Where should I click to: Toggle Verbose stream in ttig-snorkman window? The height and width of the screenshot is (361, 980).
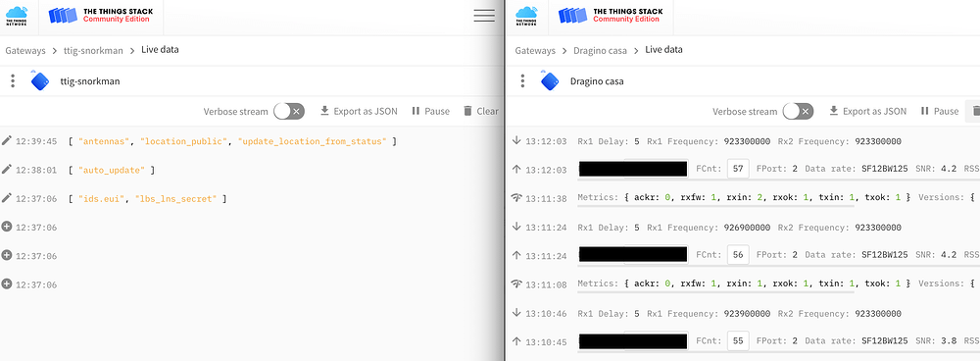tap(289, 112)
